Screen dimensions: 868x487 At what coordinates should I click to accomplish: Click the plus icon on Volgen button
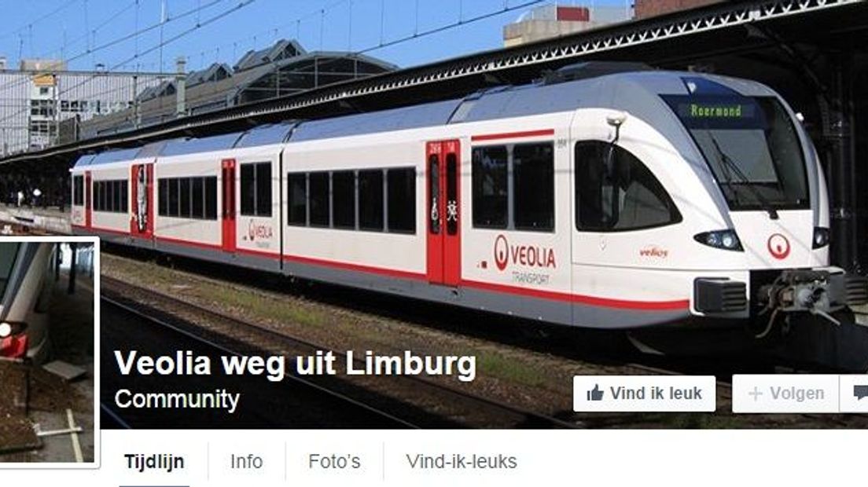click(x=755, y=394)
